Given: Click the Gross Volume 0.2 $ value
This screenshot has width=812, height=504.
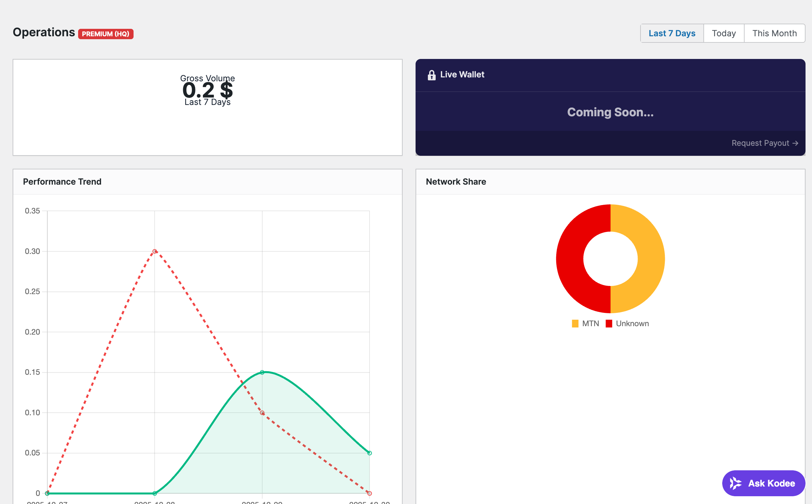Looking at the screenshot, I should [207, 90].
